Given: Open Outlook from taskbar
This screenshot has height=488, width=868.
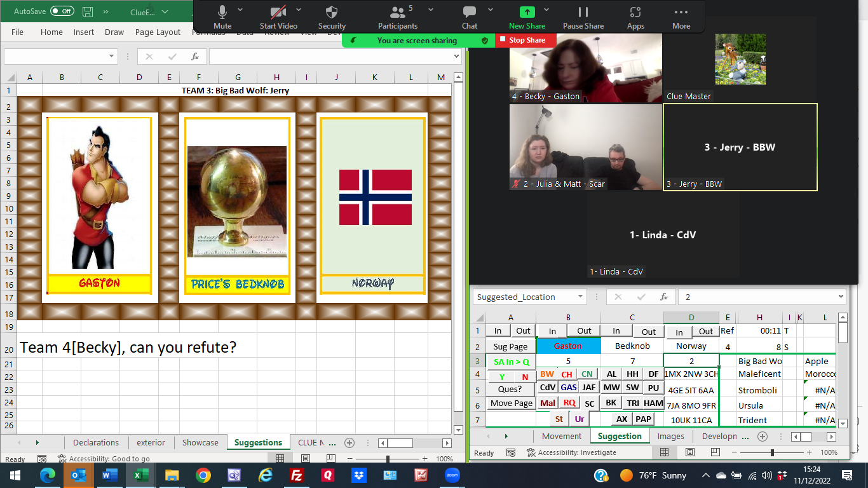Looking at the screenshot, I should point(79,475).
